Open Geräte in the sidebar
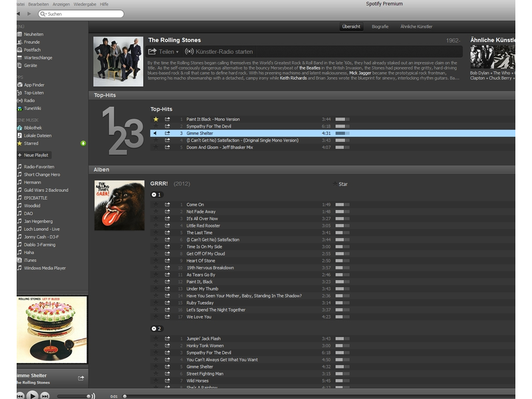 31,65
